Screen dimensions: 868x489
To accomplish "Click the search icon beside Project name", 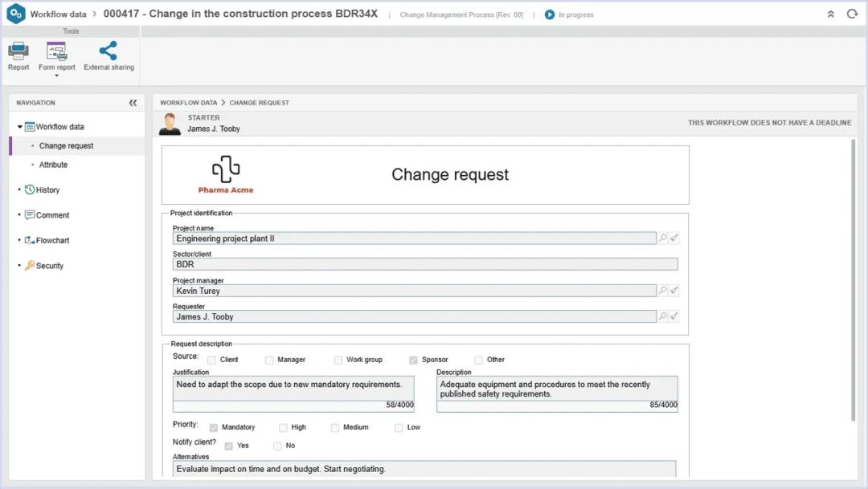I will [663, 238].
